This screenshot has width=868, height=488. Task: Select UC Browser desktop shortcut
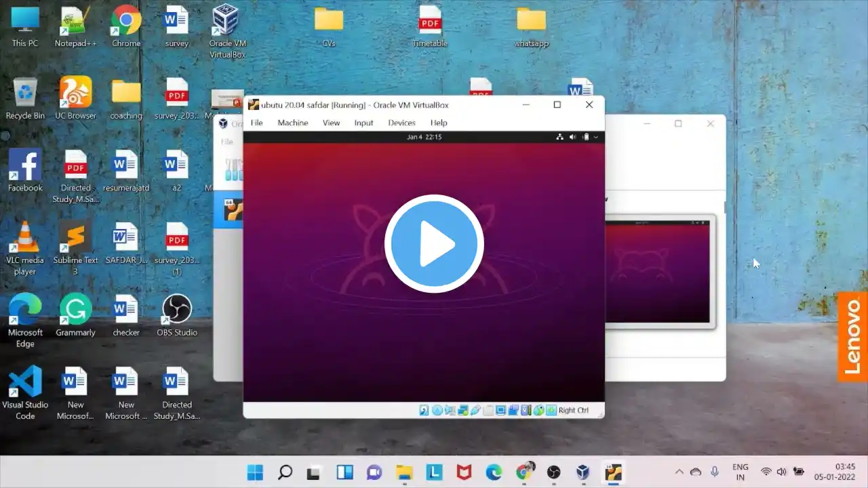[75, 99]
